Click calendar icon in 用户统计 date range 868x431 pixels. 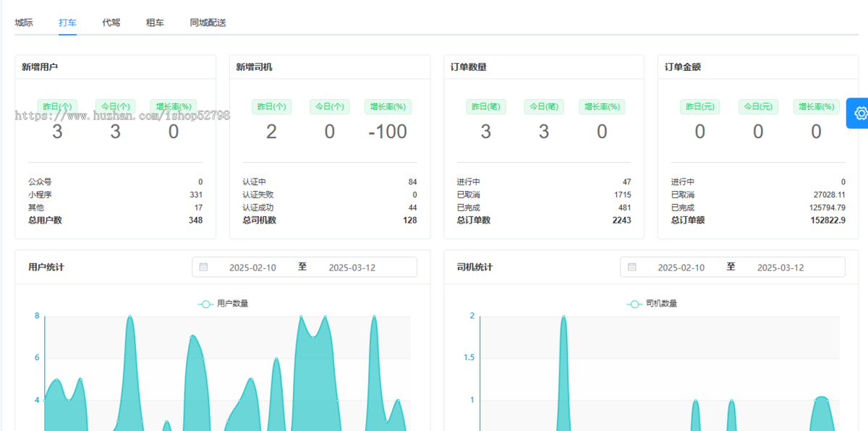(204, 268)
